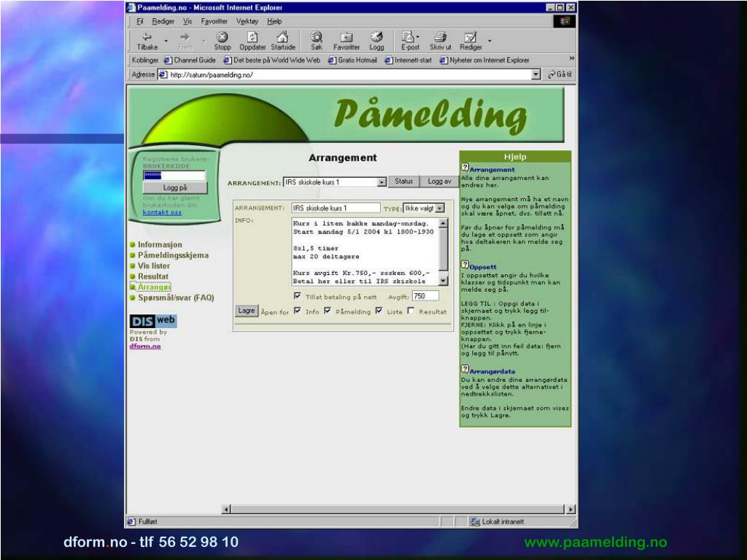This screenshot has height=560, width=747.
Task: Click the horizontal scrollbar left arrow
Action: click(x=226, y=509)
